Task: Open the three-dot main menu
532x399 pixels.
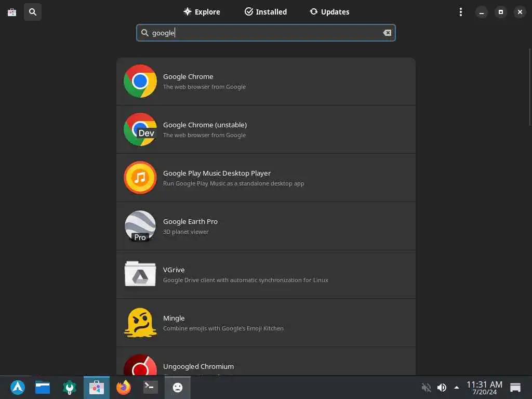Action: click(460, 12)
